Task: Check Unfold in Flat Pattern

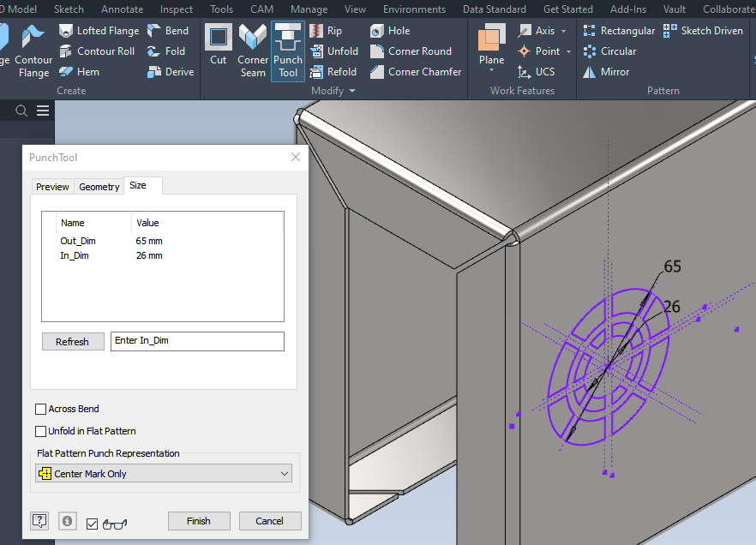Action: [39, 431]
